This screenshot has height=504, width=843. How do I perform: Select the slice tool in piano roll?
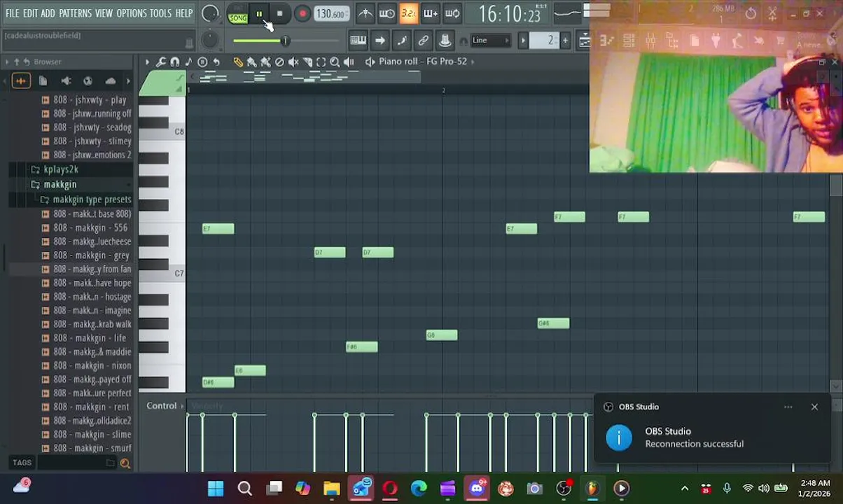[x=307, y=62]
